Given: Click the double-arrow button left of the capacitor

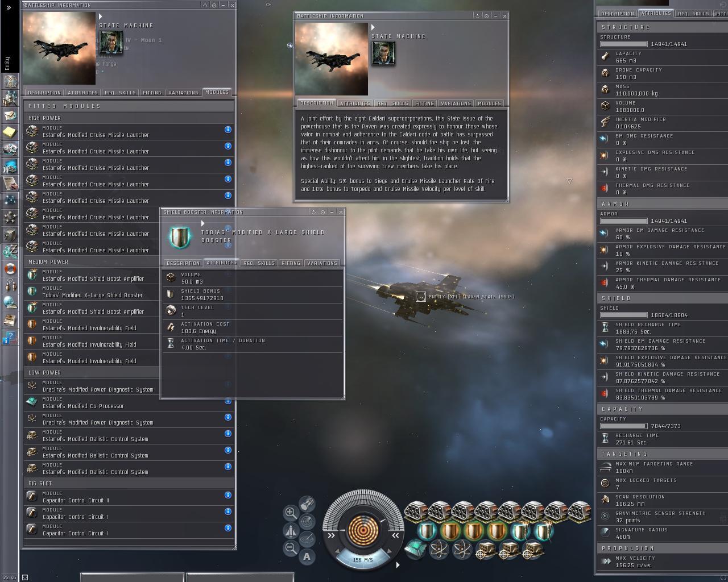Looking at the screenshot, I should 331,535.
